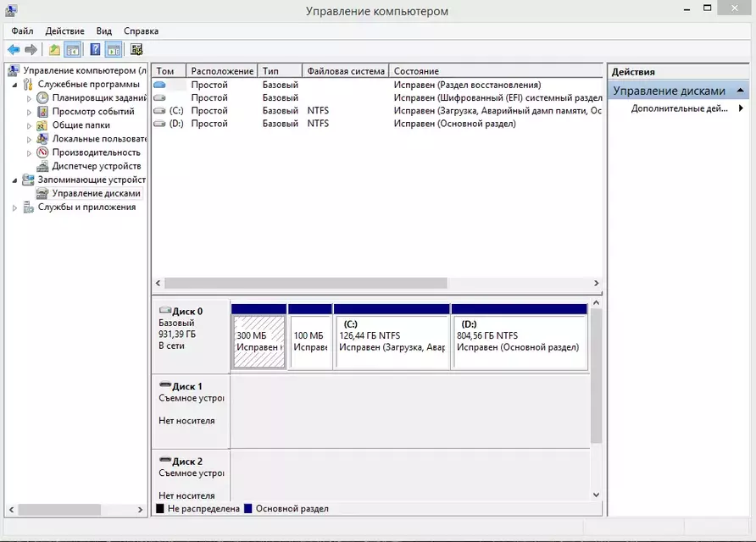Click the Forward arrow toolbar icon
The image size is (756, 542).
(31, 49)
